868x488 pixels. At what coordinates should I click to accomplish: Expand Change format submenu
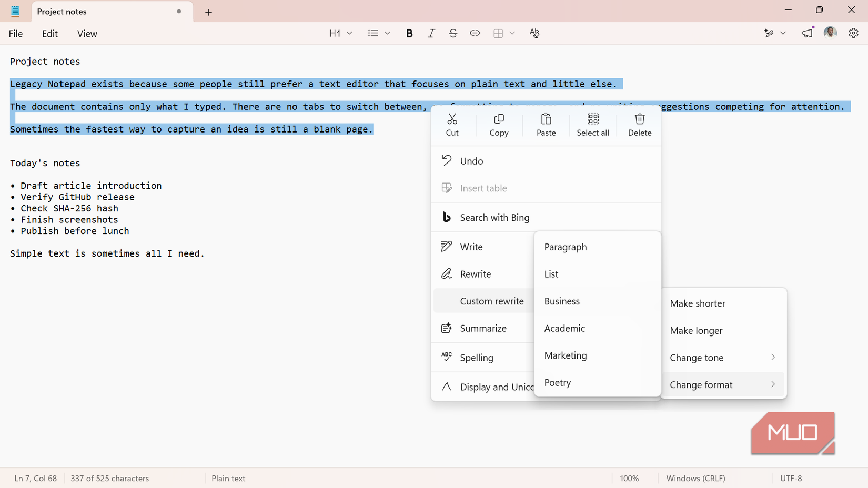(723, 385)
